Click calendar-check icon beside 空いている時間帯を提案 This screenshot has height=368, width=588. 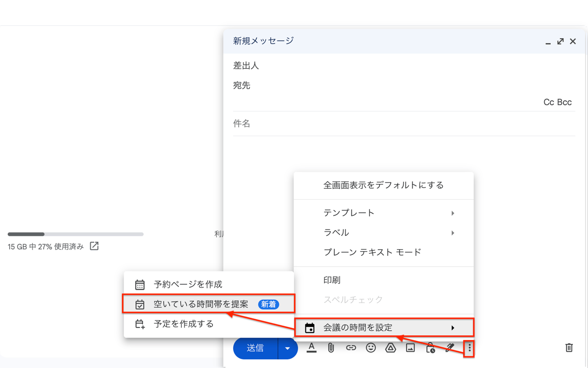click(x=140, y=304)
